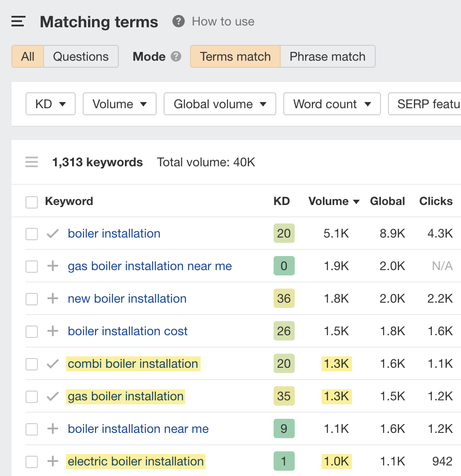The image size is (461, 476).
Task: Click the checkmark icon beside gas boiler installation
Action: 52,396
